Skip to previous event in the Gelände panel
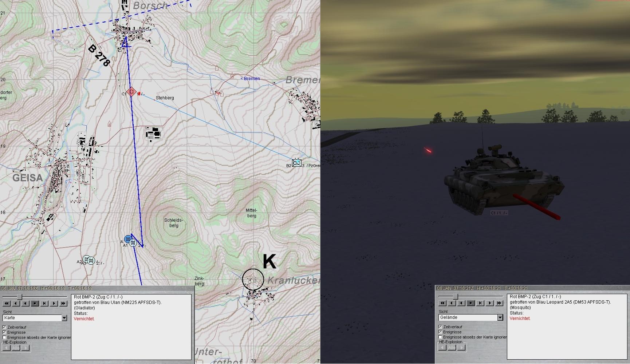The image size is (630, 364). click(x=461, y=303)
